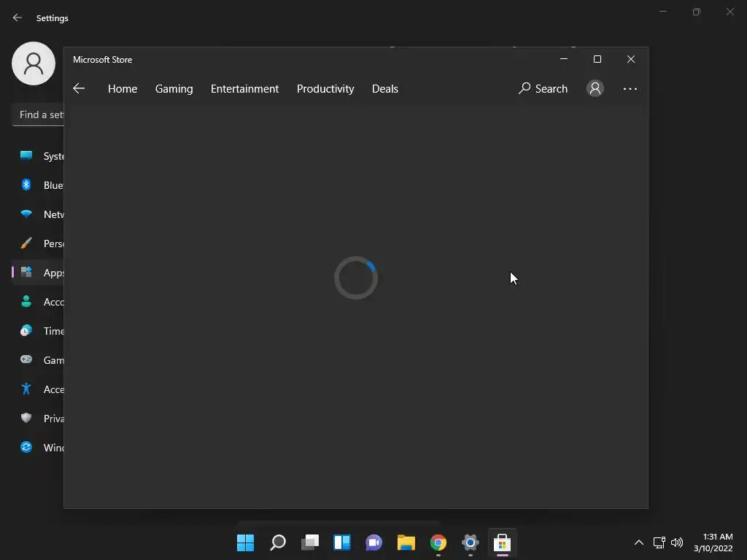Click the Settings back arrow

18,17
